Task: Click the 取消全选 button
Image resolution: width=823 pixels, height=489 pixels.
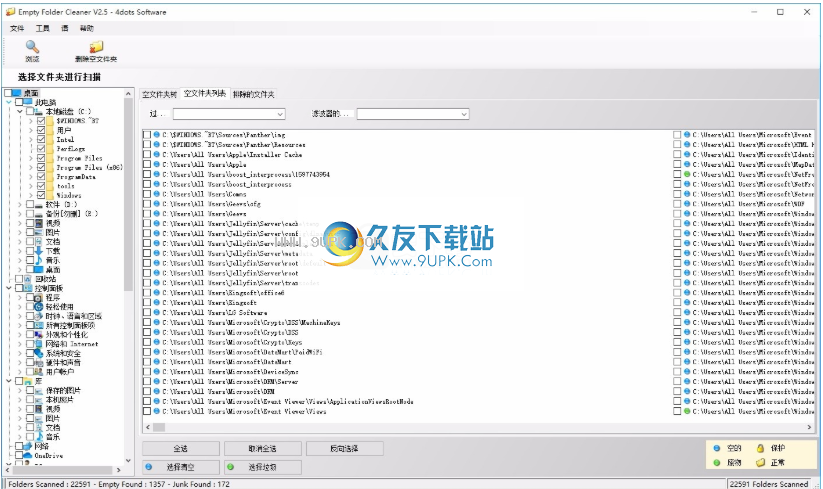Action: (262, 449)
